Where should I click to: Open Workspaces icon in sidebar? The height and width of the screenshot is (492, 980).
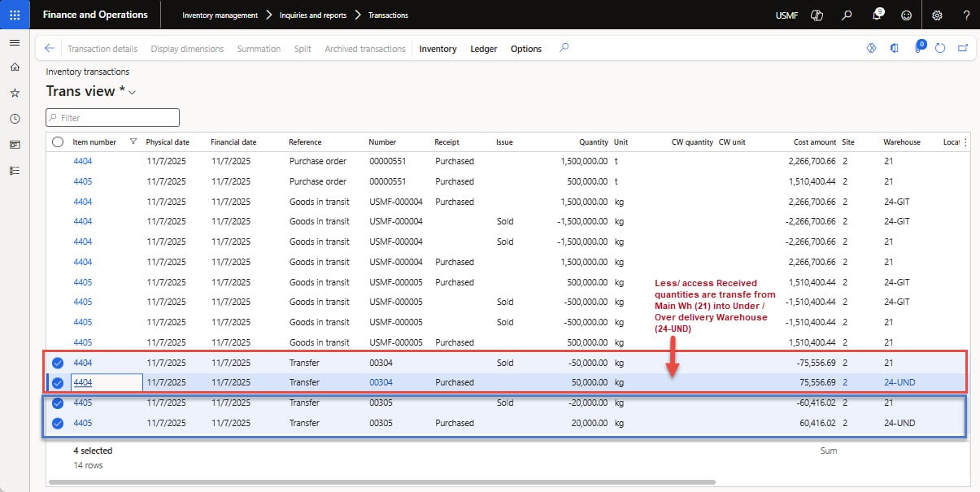pos(15,145)
